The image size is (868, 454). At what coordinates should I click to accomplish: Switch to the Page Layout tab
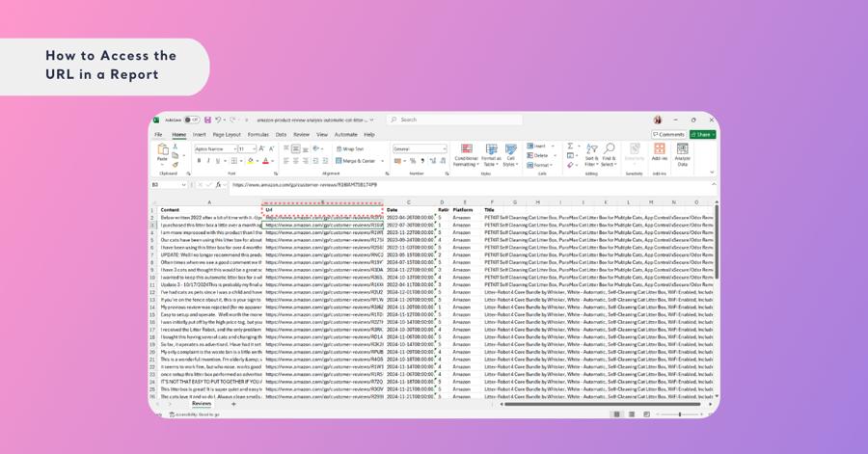tap(227, 134)
